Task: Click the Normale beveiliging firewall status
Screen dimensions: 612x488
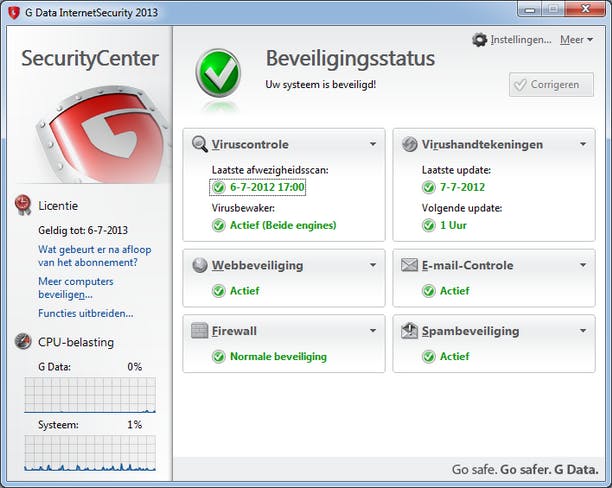Action: point(278,356)
